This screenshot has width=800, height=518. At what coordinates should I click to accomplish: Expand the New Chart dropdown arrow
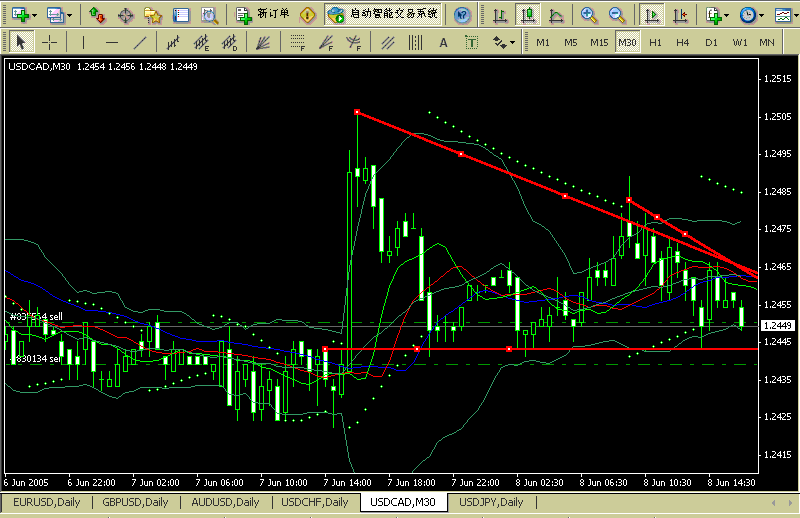coord(34,16)
